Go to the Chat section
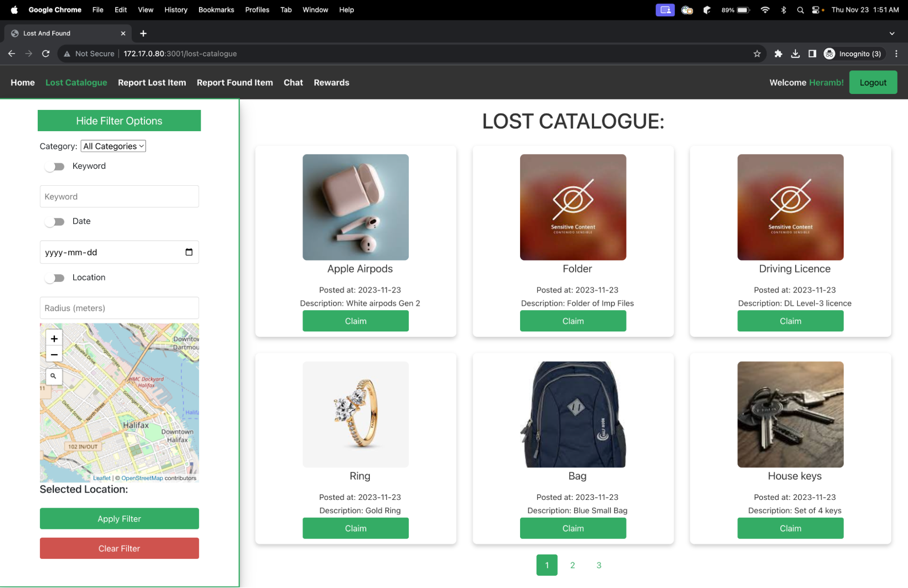908x588 pixels. point(293,82)
